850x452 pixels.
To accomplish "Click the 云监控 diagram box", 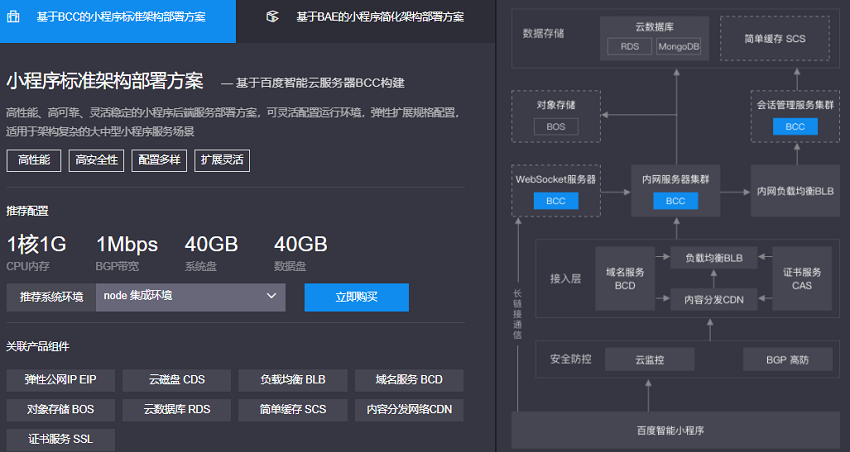I will (x=649, y=360).
